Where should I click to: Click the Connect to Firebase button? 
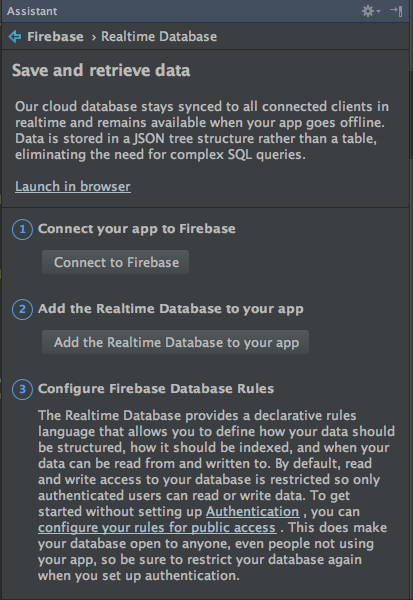(116, 262)
